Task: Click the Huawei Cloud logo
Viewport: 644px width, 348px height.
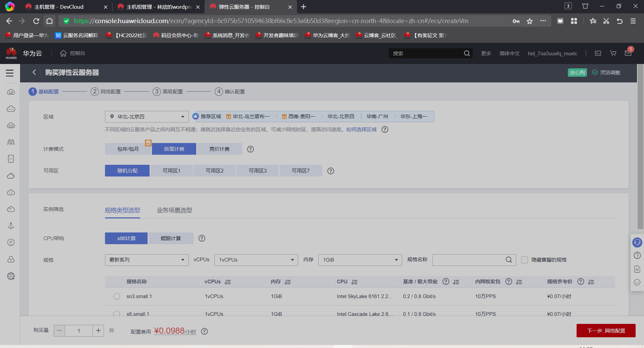Action: pyautogui.click(x=11, y=53)
